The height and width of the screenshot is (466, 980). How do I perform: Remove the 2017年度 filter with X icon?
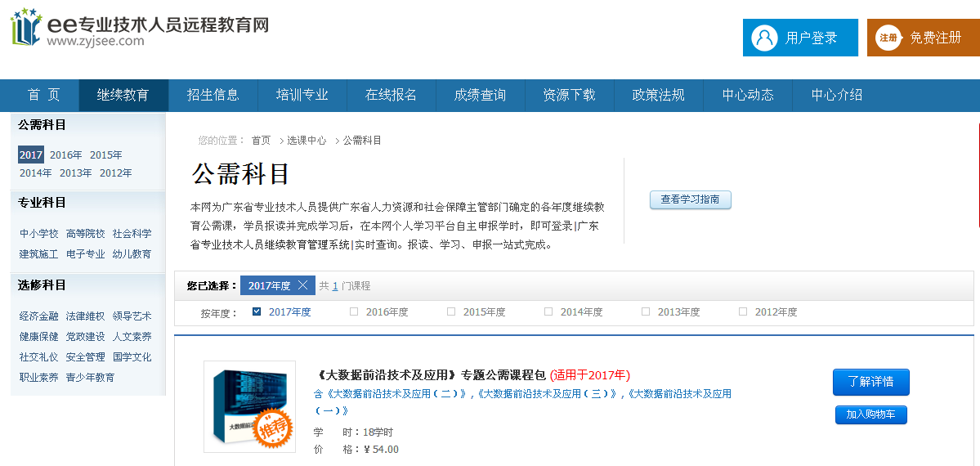pyautogui.click(x=302, y=285)
